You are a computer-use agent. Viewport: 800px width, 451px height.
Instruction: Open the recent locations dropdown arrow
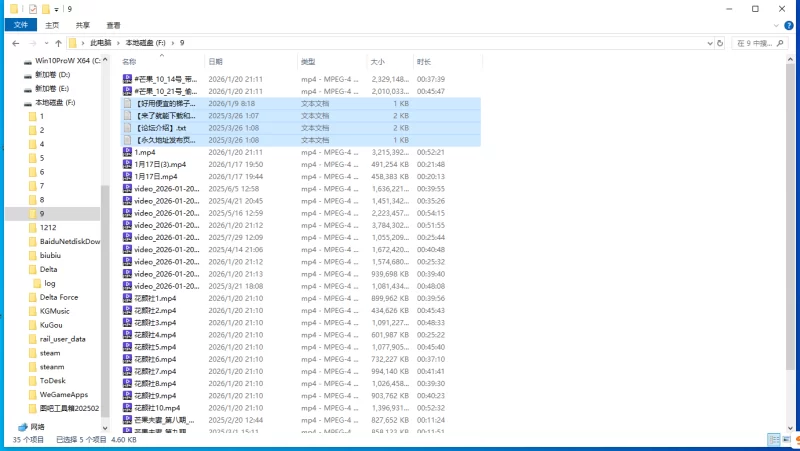click(x=46, y=43)
